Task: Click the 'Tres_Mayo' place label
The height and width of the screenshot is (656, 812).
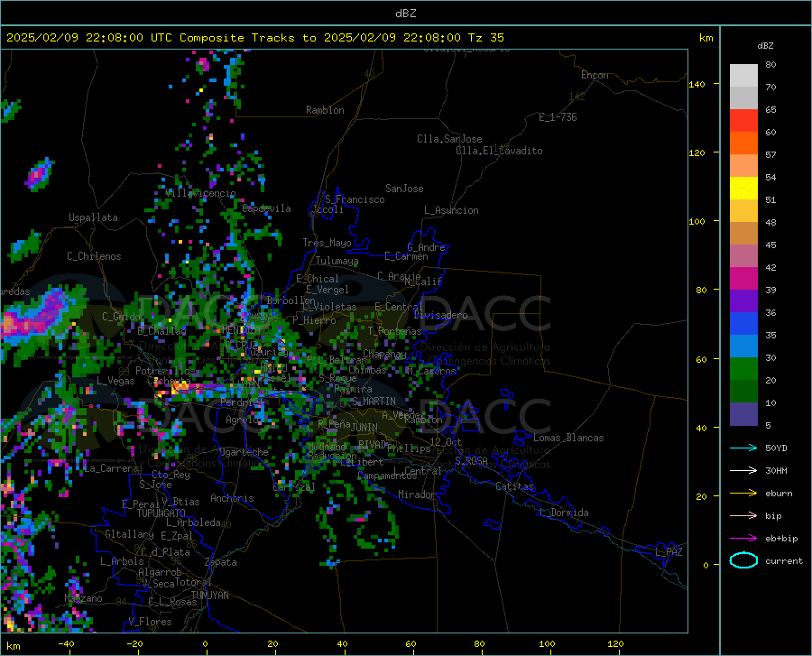Action: click(x=327, y=243)
